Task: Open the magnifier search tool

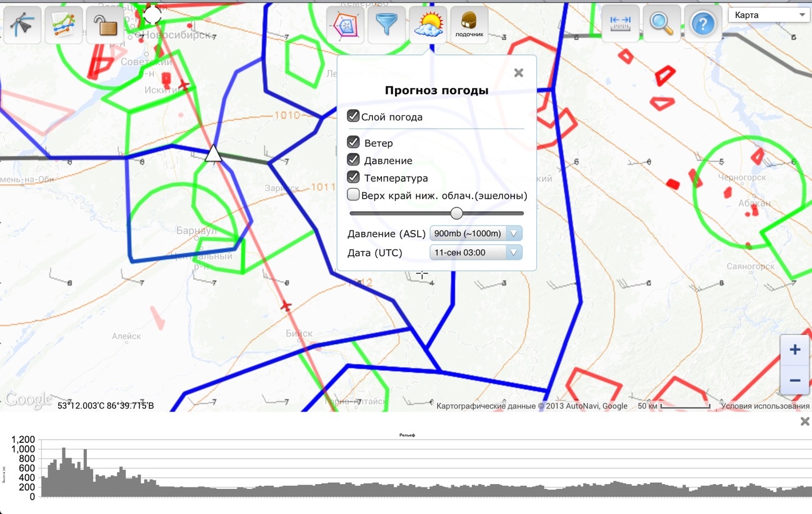Action: pyautogui.click(x=661, y=24)
